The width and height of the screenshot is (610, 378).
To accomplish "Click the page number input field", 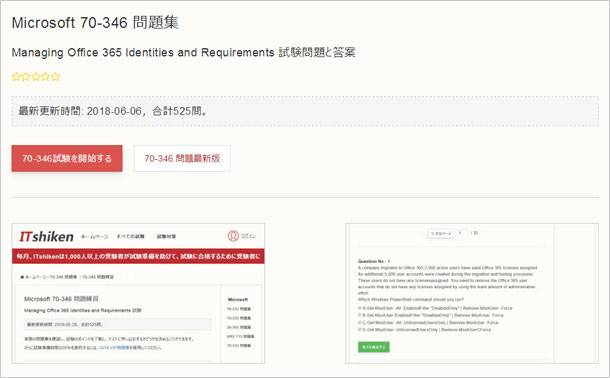I will click(x=462, y=233).
